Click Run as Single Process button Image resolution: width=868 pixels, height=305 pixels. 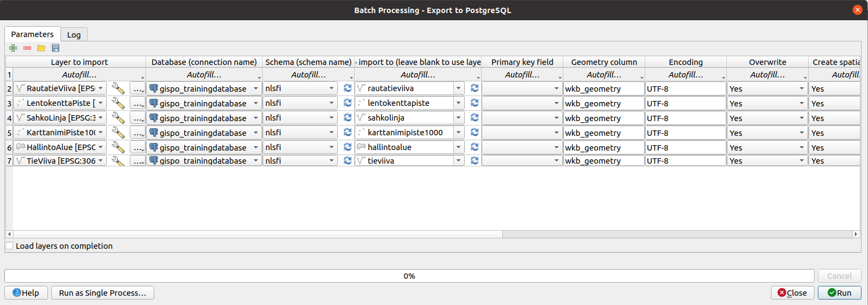click(x=102, y=293)
